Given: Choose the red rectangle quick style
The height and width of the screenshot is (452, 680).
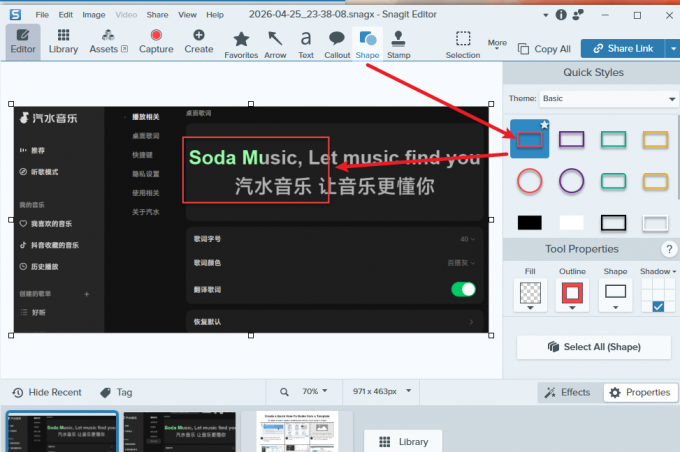Looking at the screenshot, I should [530, 139].
